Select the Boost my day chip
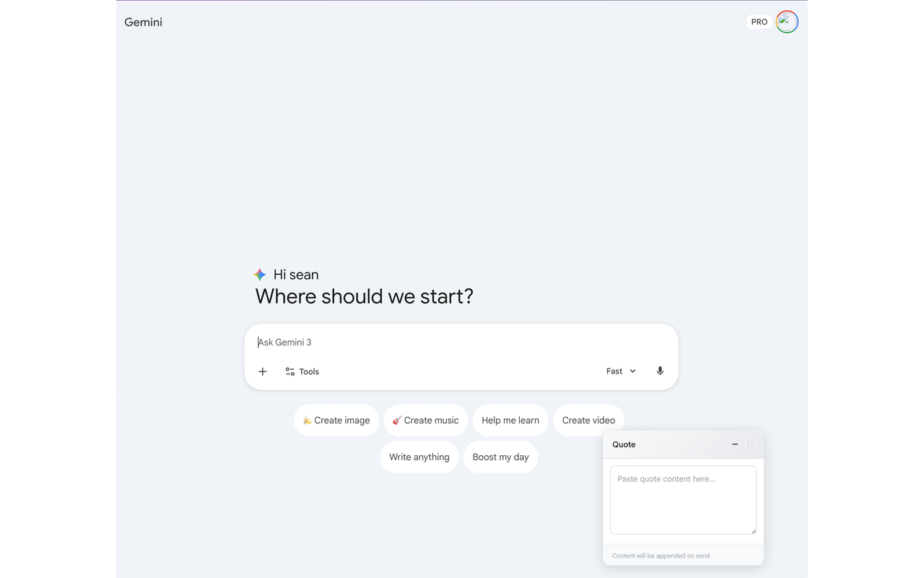This screenshot has height=578, width=924. pyautogui.click(x=501, y=457)
